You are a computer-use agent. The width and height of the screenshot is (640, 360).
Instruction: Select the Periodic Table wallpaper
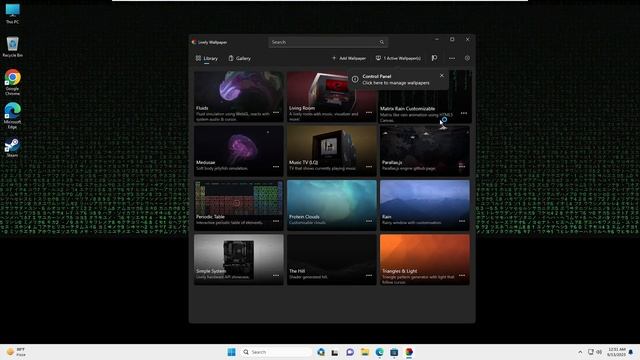238,205
